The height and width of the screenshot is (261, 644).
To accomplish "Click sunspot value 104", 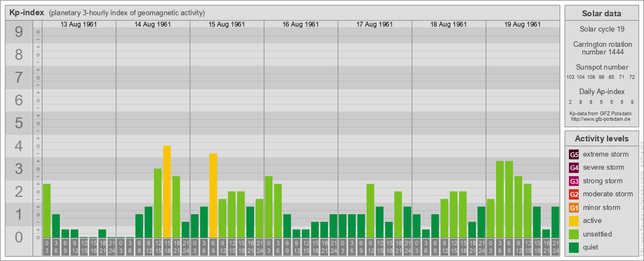I will 581,77.
